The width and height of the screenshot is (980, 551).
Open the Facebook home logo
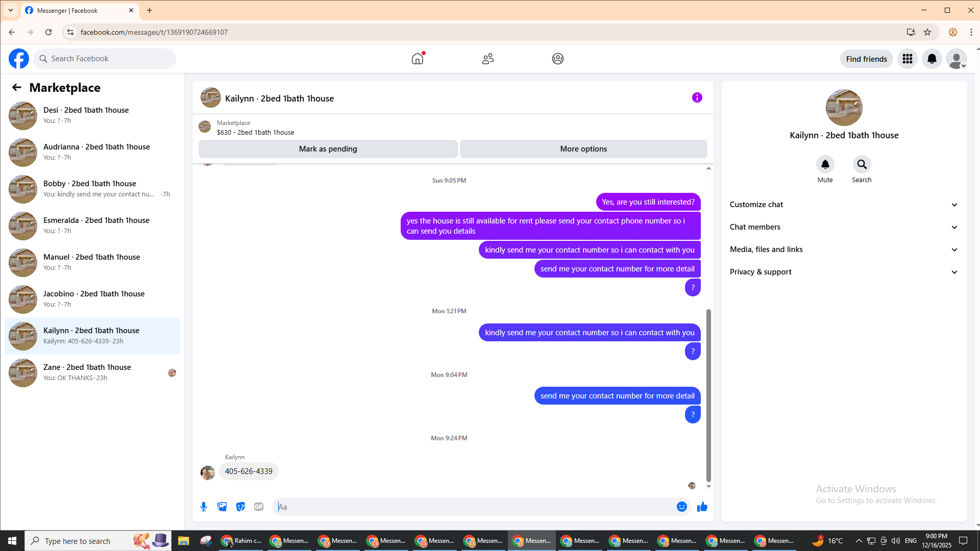click(x=19, y=59)
